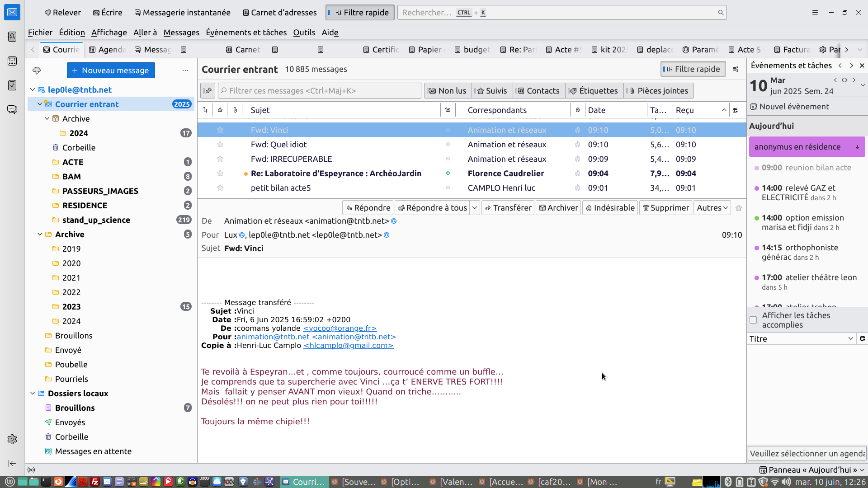Collapse the spaces toolbar arrow icon
Image resolution: width=868 pixels, height=488 pixels.
(12, 463)
